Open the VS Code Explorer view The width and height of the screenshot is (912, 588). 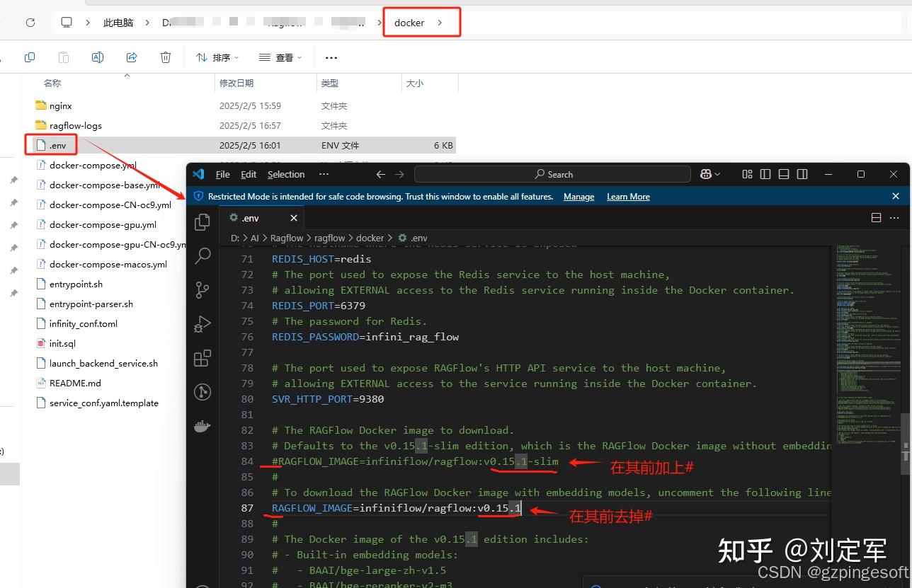click(203, 221)
